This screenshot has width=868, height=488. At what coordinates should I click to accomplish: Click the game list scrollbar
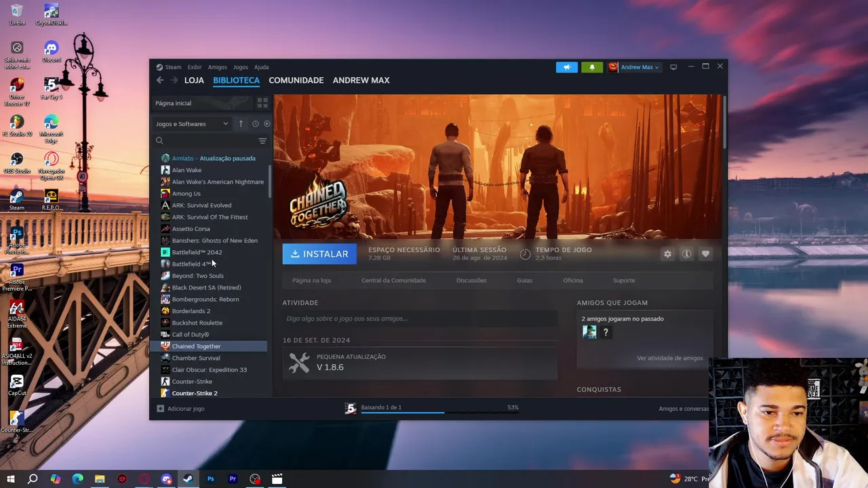[x=271, y=182]
